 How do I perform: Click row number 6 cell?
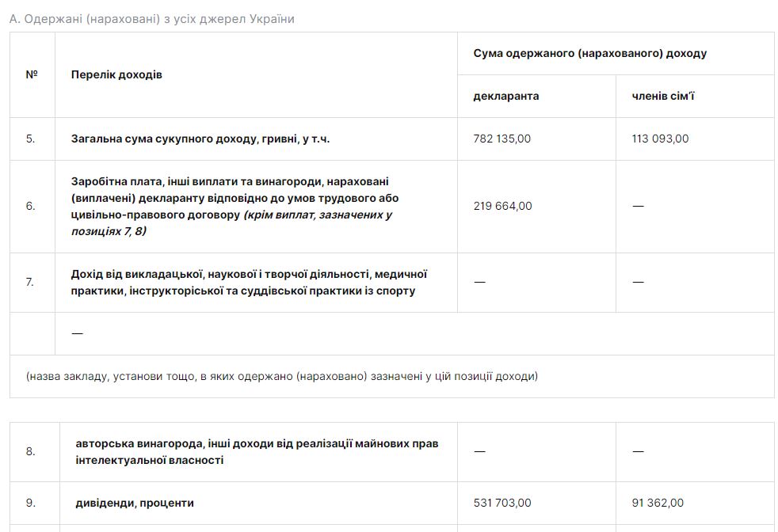[x=30, y=206]
